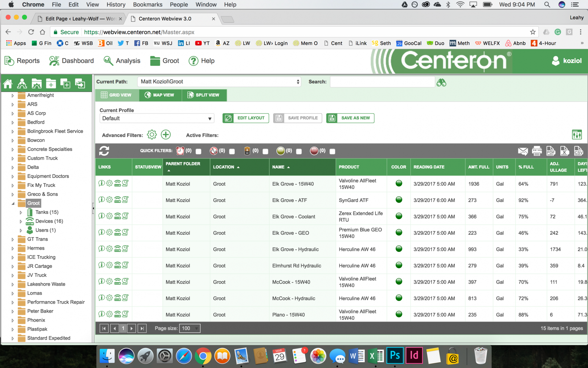Select the Users (1) tree item
This screenshot has width=588, height=368.
[x=46, y=230]
